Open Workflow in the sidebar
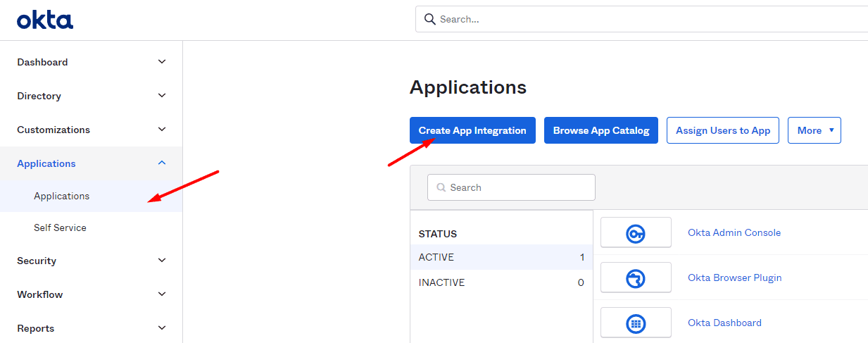868x343 pixels. 40,294
